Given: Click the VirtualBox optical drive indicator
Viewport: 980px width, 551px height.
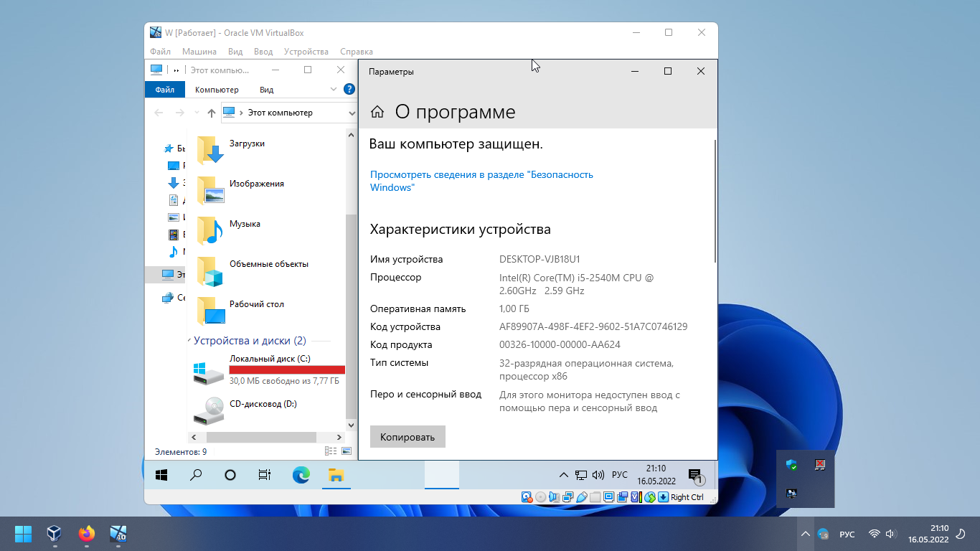Looking at the screenshot, I should 541,497.
